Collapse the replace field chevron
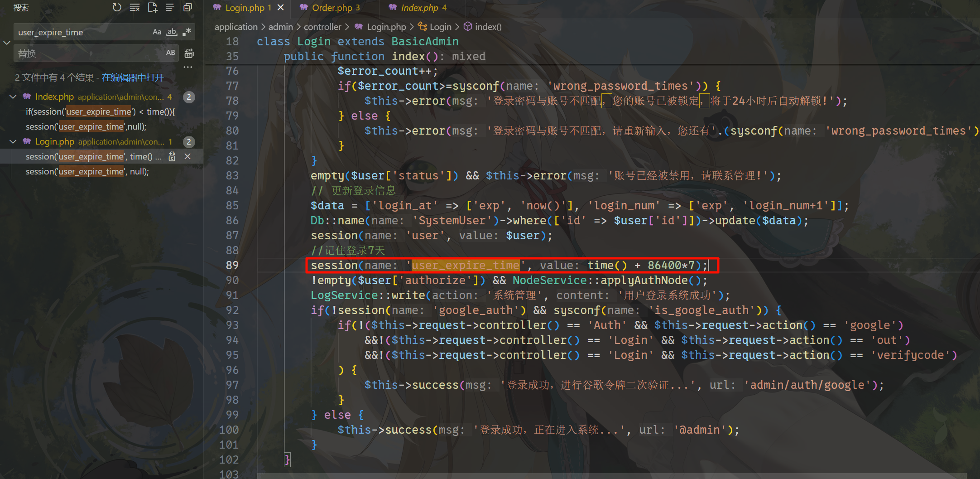 pyautogui.click(x=7, y=43)
